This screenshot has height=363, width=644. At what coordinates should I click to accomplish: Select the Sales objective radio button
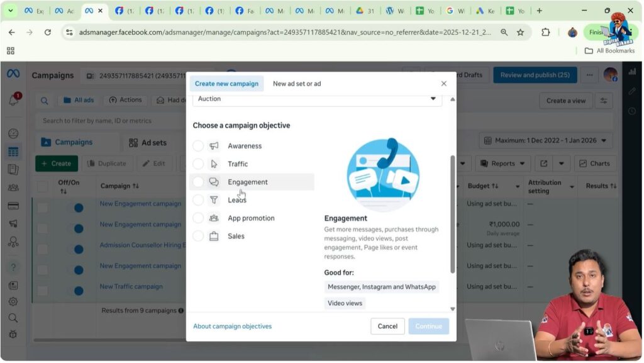coord(198,236)
